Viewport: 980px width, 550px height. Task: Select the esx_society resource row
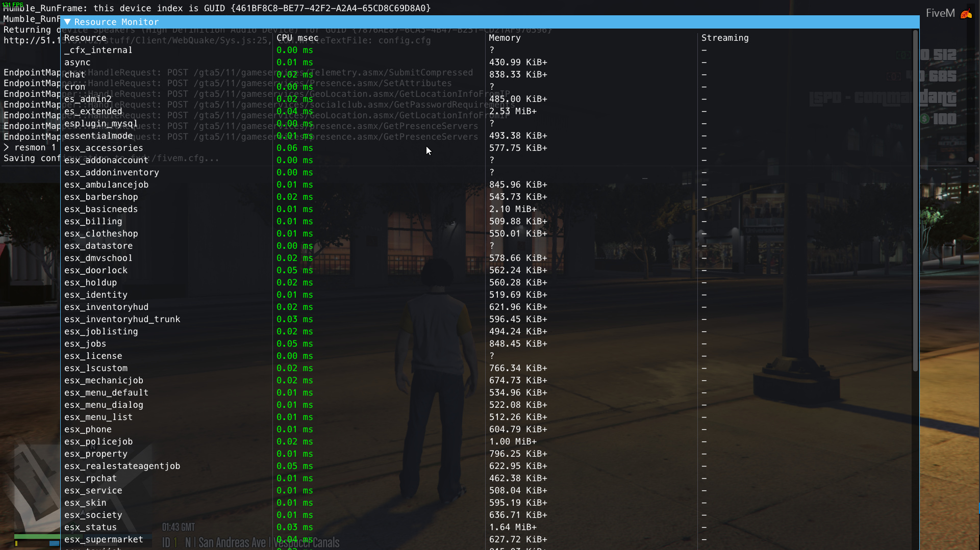[x=487, y=515]
